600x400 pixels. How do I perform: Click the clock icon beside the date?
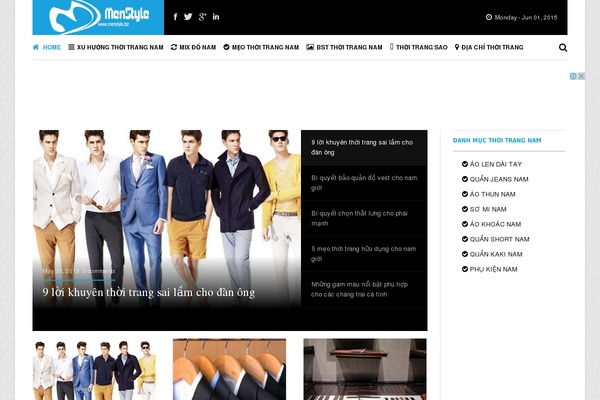click(x=489, y=17)
